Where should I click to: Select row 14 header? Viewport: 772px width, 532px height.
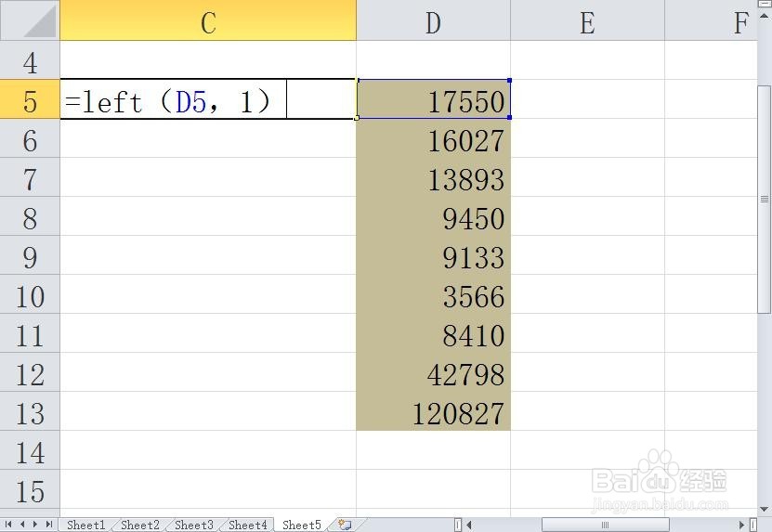click(x=30, y=449)
